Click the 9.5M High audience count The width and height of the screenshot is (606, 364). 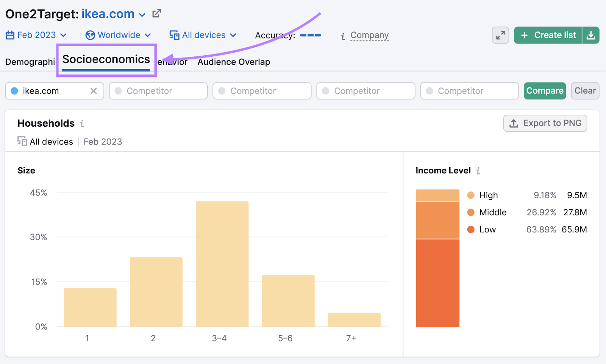point(577,195)
